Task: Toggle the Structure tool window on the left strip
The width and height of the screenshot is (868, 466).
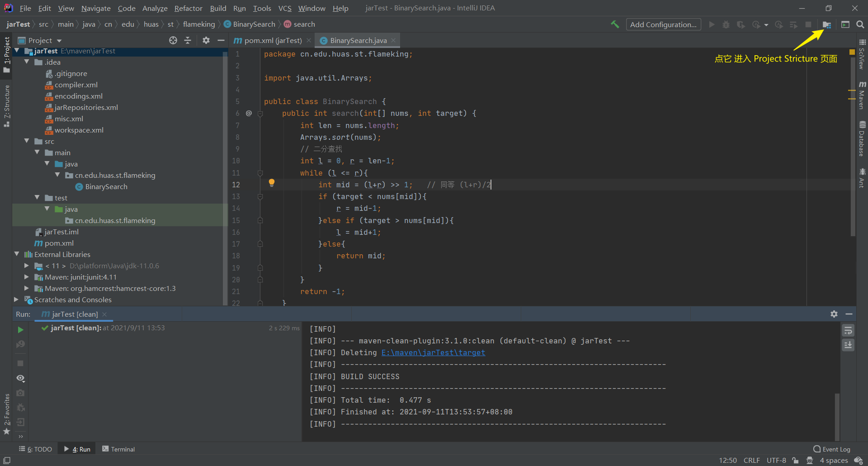Action: click(x=6, y=106)
